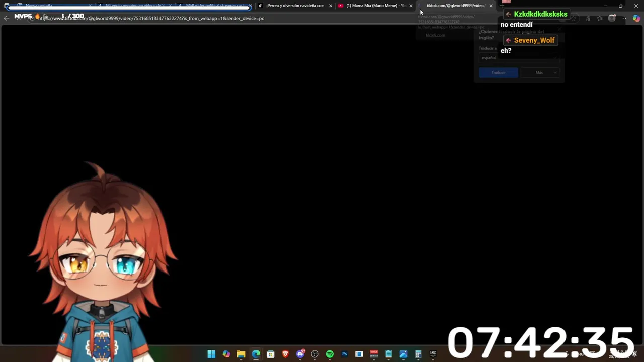Open OBS Studio from the taskbar
This screenshot has width=644, height=362.
click(315, 354)
